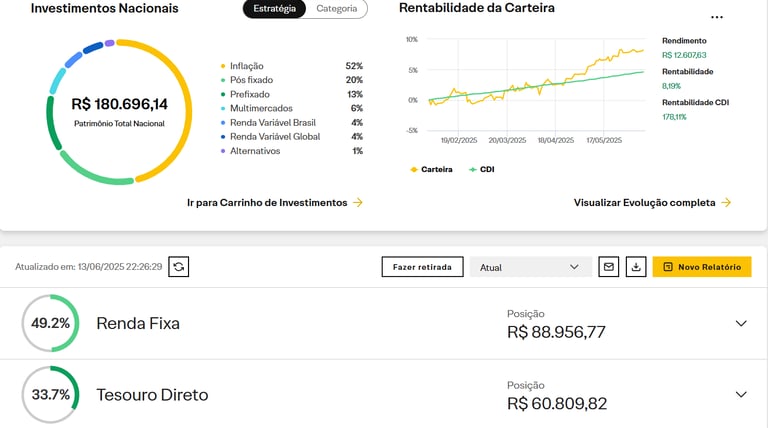
Task: Click the Renda Fixa 49.2% ring icon
Action: [50, 323]
